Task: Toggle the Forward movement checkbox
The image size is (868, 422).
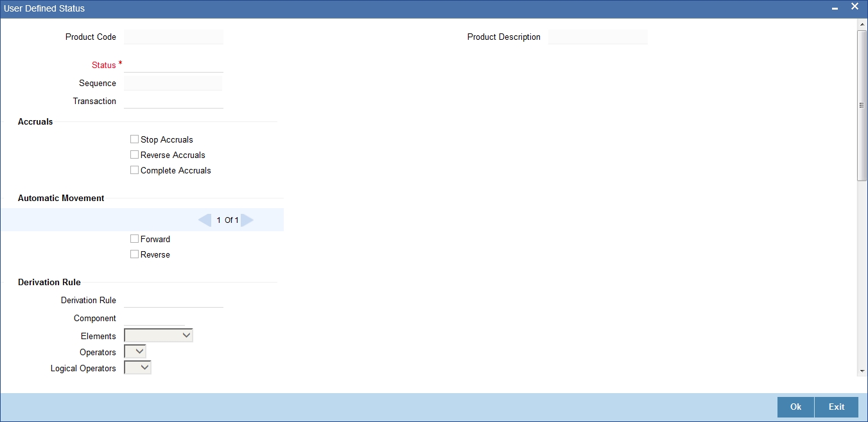Action: pos(134,238)
